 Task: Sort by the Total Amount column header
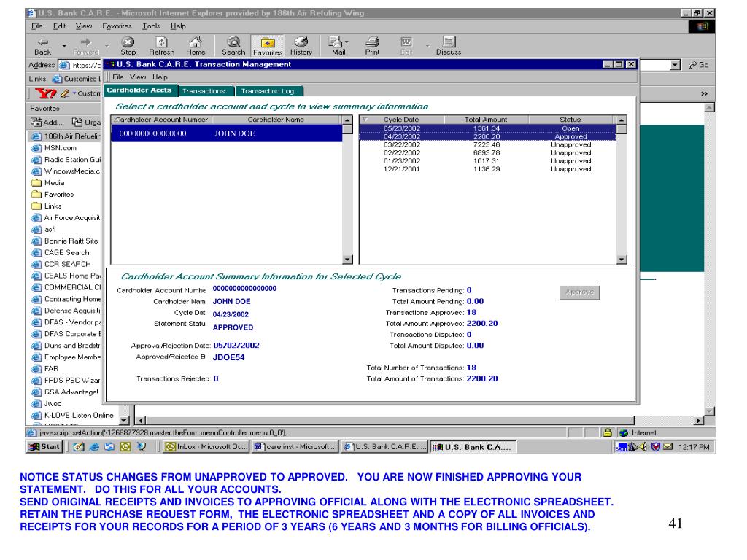coord(486,120)
